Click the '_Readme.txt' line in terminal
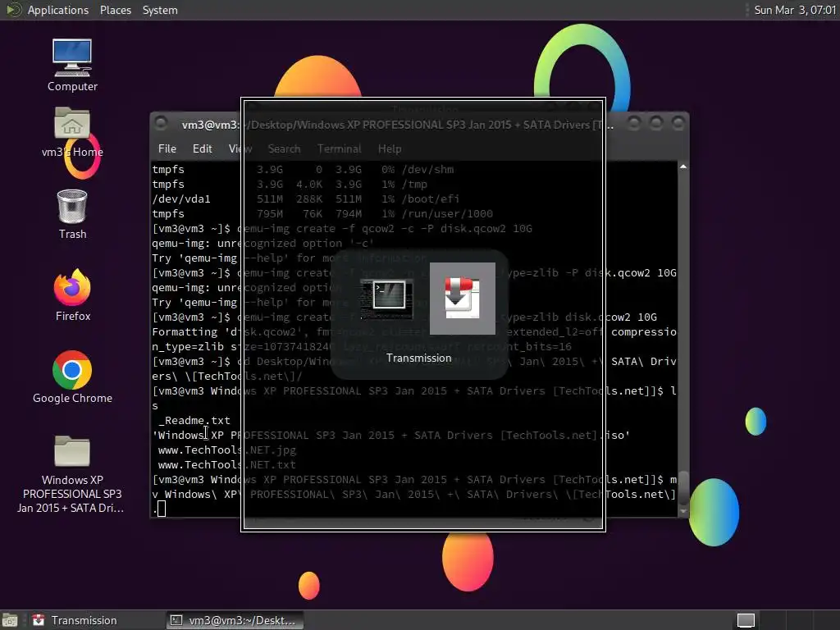 [194, 421]
